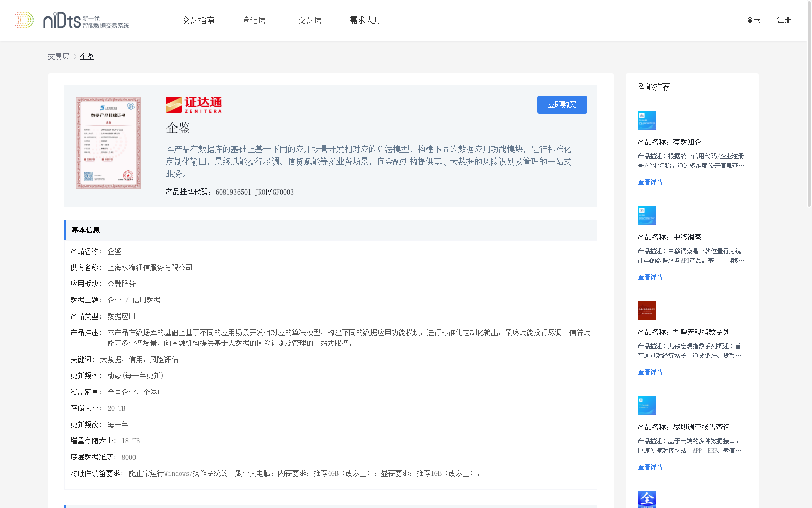
Task: Click the 产品名称：有数知企 title
Action: coord(670,142)
